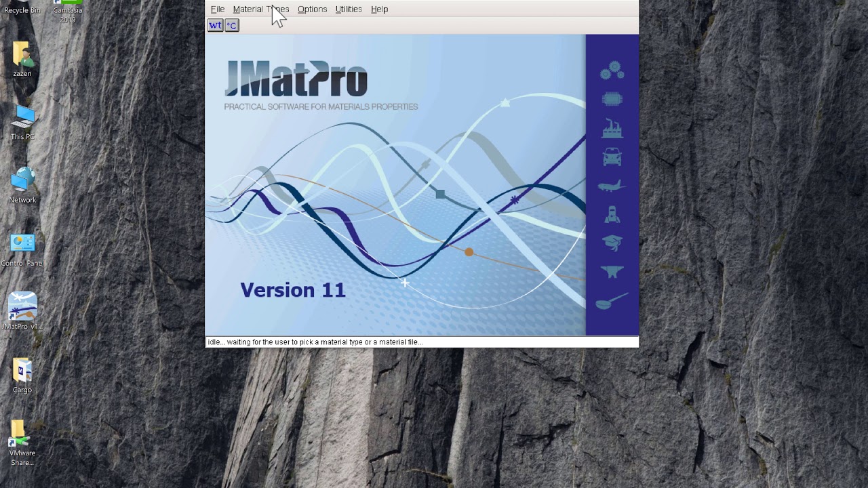Select the Camtasia 2019 desktop shortcut
868x488 pixels.
coord(68,11)
